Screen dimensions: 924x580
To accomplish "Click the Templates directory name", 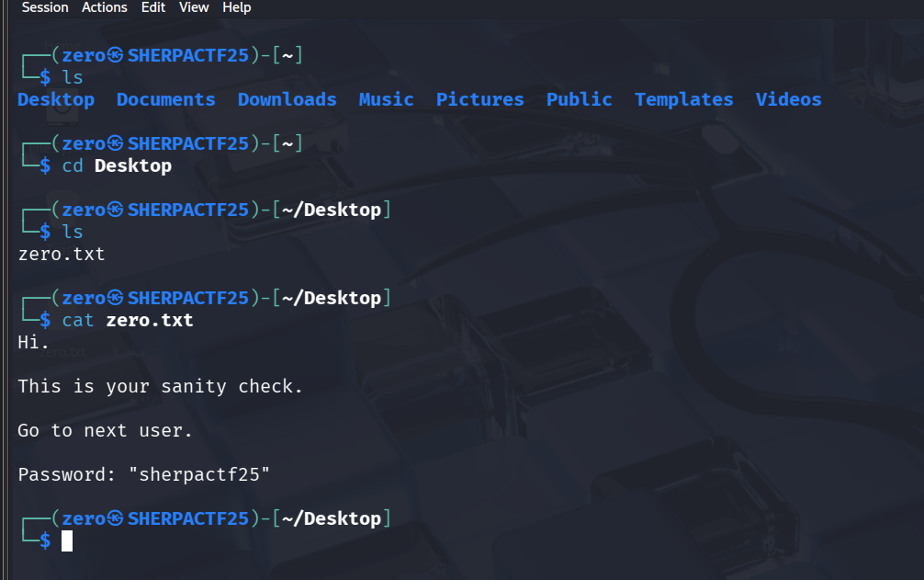I will (683, 99).
